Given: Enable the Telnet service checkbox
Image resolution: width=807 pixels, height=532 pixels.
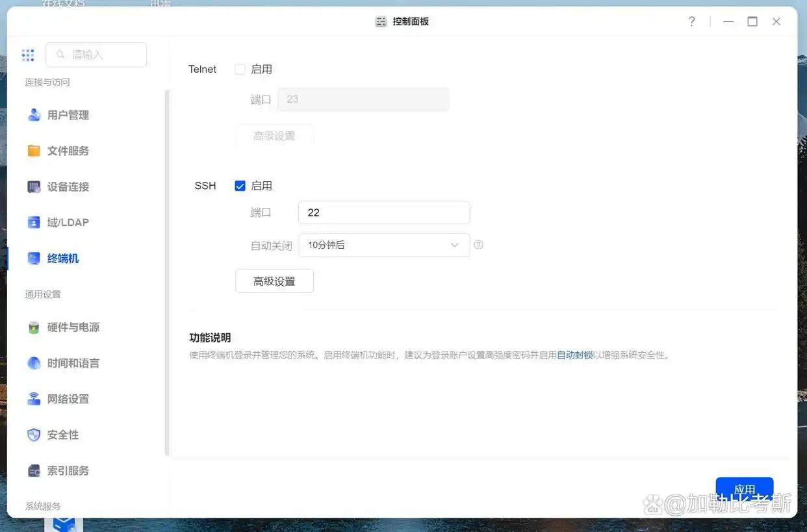Looking at the screenshot, I should pyautogui.click(x=240, y=69).
